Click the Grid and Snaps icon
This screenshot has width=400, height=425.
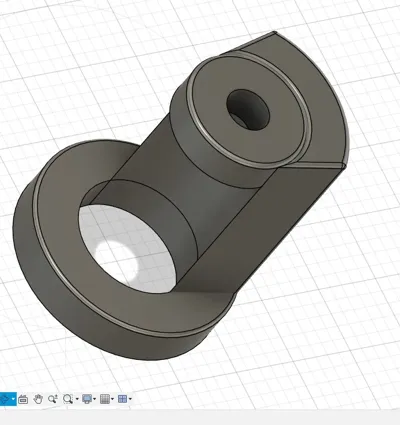pos(105,399)
